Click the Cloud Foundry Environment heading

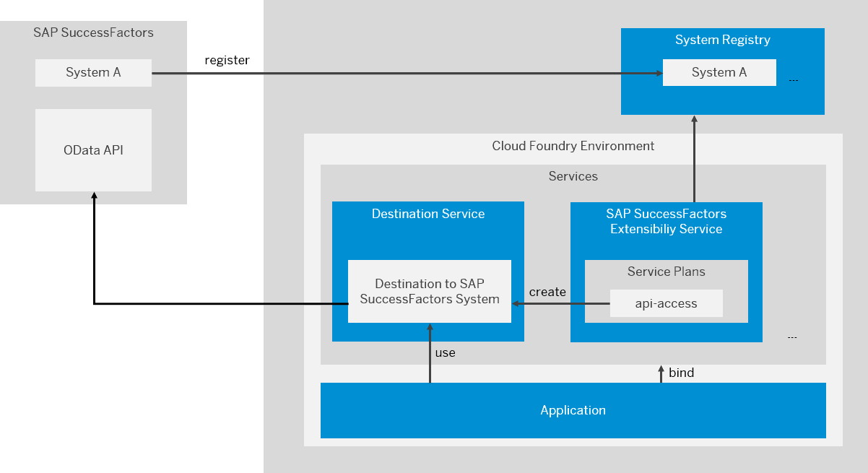[573, 146]
